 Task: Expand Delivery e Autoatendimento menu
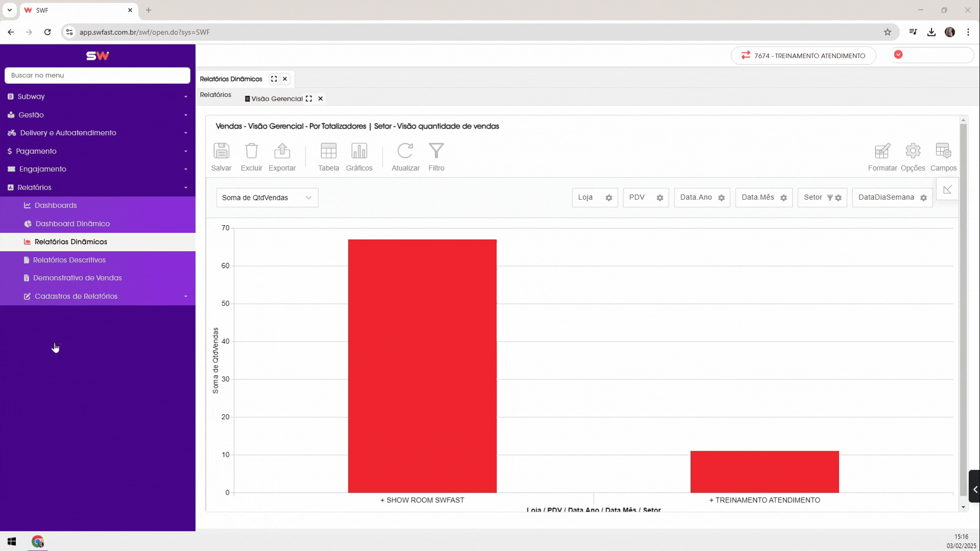click(98, 133)
